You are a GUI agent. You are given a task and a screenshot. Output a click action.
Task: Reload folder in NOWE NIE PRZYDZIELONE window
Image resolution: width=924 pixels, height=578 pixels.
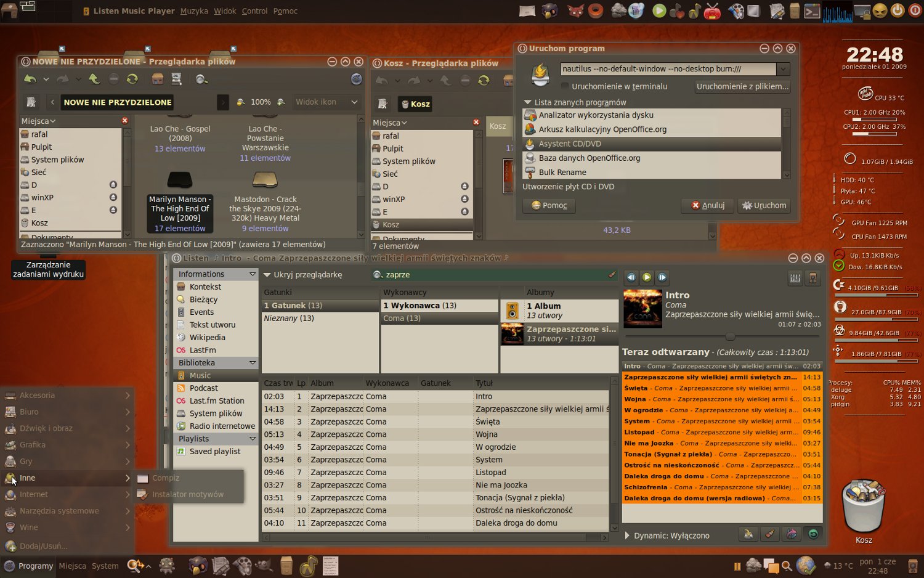(132, 79)
